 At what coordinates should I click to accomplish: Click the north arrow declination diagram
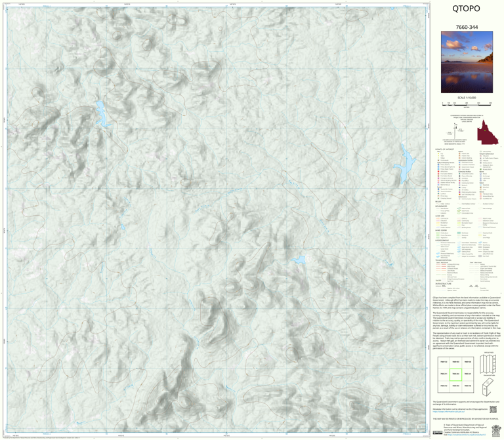point(455,132)
